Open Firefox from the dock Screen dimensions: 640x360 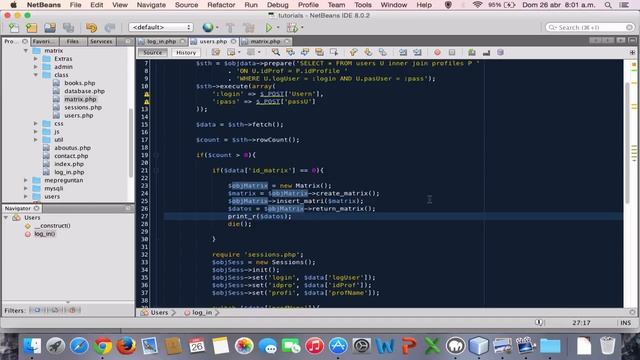(126, 346)
